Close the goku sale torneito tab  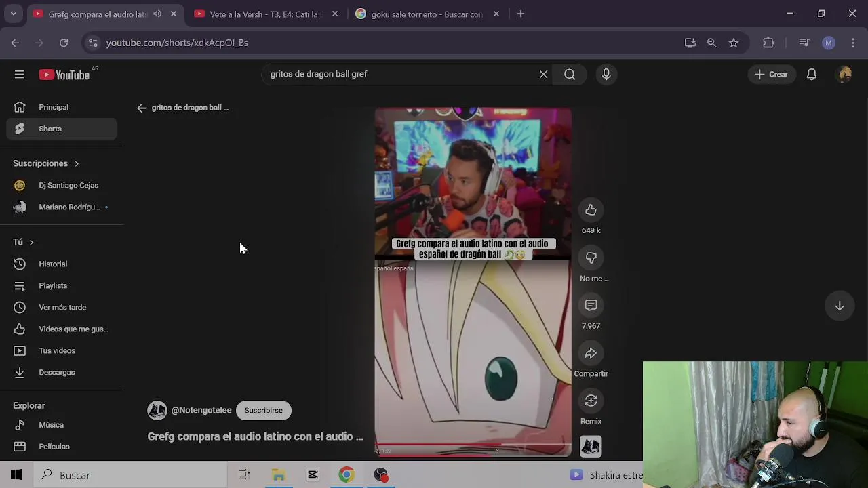click(496, 14)
